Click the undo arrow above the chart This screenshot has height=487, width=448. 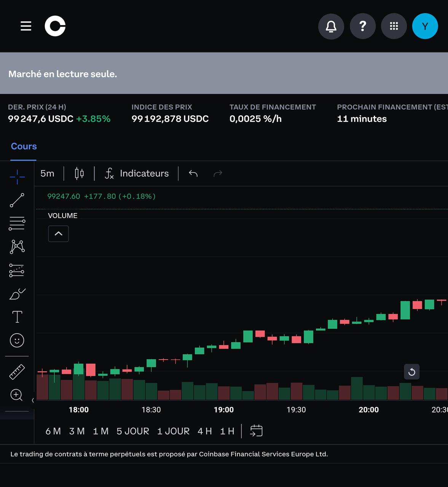click(193, 173)
